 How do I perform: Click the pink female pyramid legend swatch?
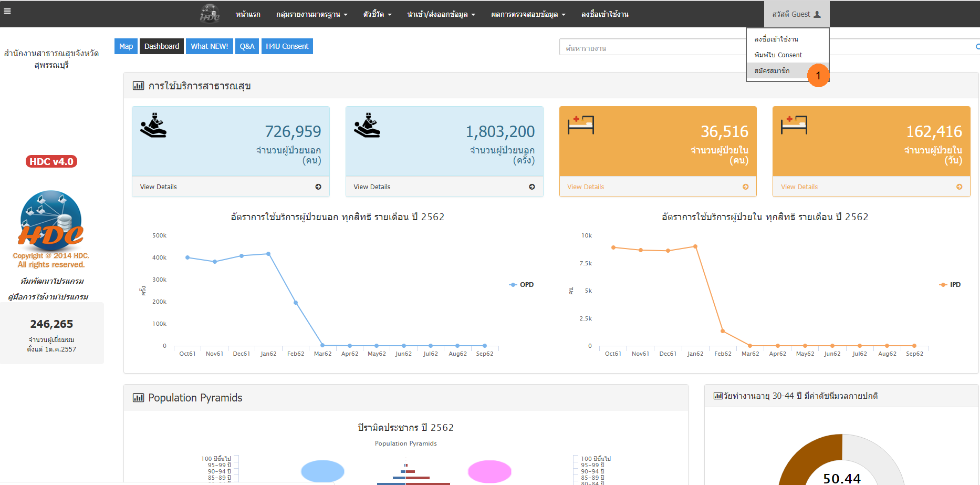[x=489, y=471]
